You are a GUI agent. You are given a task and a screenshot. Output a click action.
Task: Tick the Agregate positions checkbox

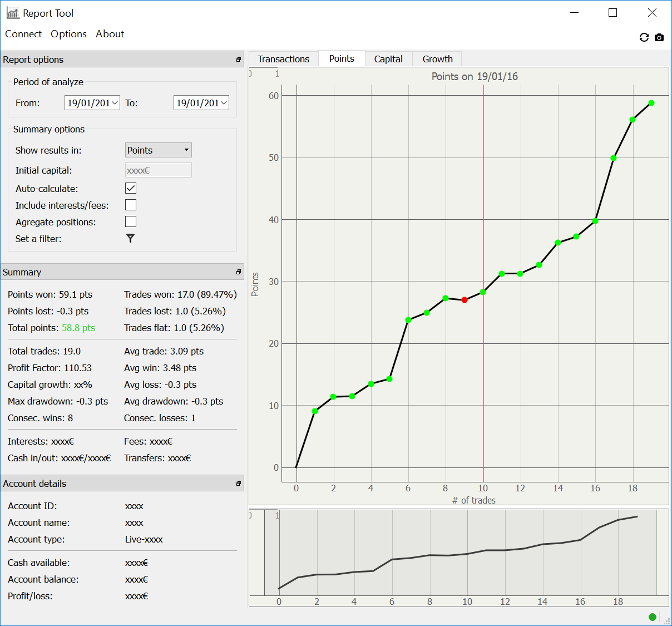[x=131, y=221]
